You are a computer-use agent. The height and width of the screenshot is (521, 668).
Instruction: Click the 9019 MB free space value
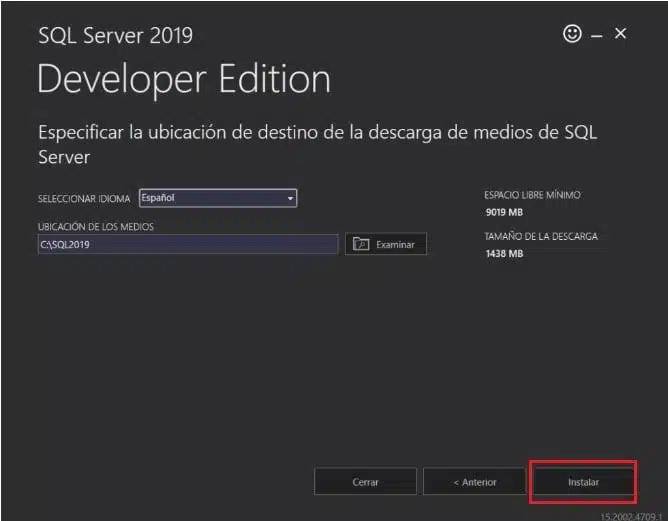click(x=504, y=212)
